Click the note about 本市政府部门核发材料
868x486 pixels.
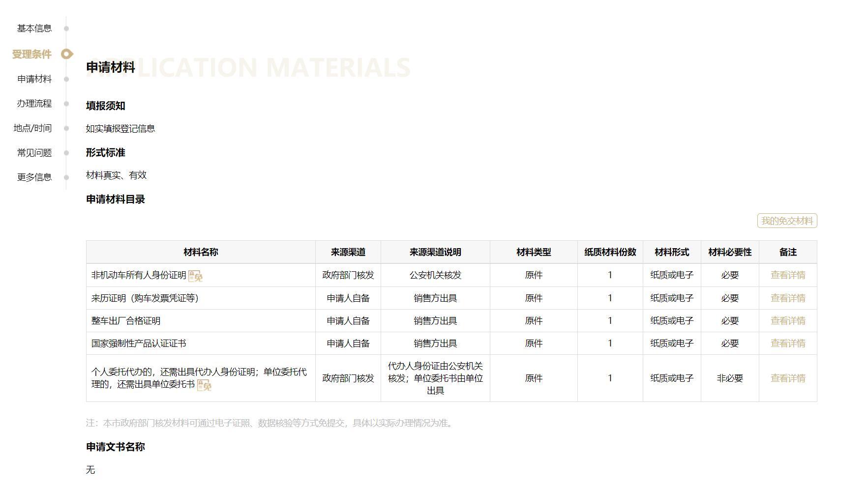(269, 423)
